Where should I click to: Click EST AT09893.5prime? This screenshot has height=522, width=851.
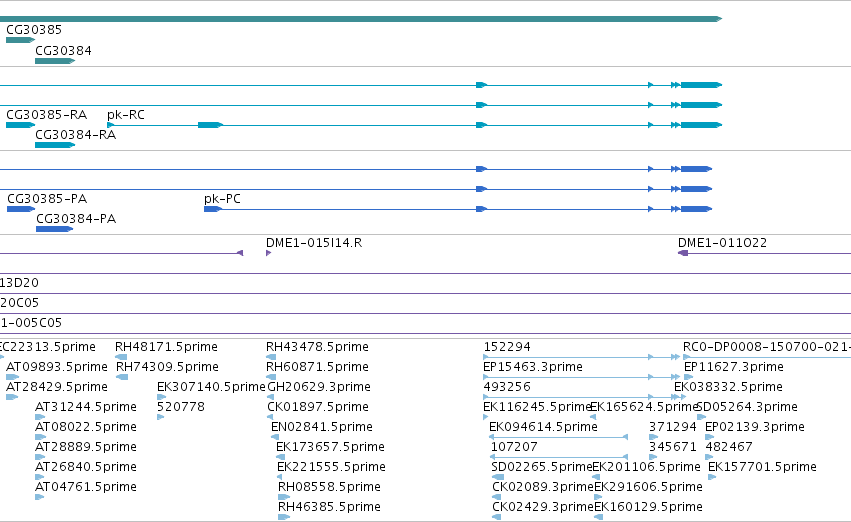click(x=56, y=367)
